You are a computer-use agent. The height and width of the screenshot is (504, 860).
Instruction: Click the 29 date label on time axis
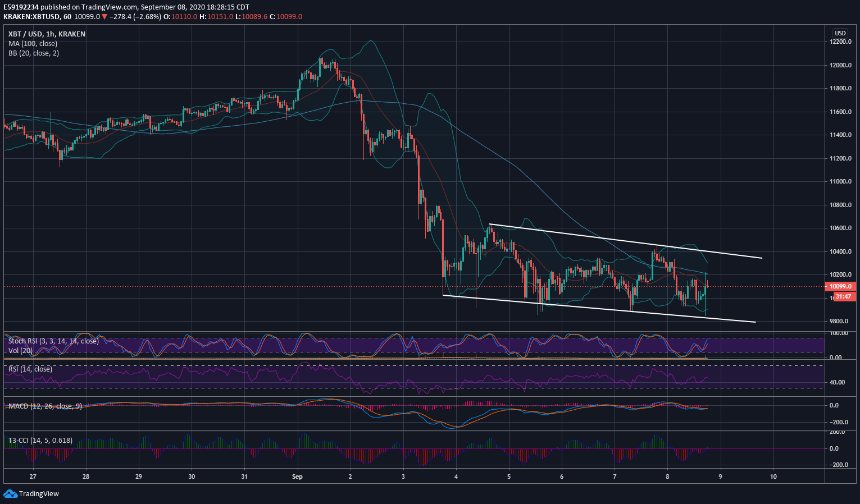click(139, 477)
